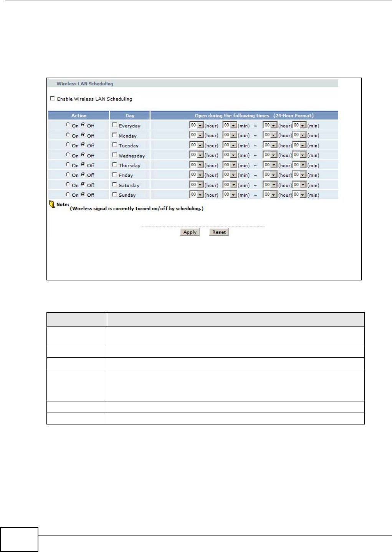Select Off radio in Thursday row
The height and width of the screenshot is (552, 392).
click(83, 165)
